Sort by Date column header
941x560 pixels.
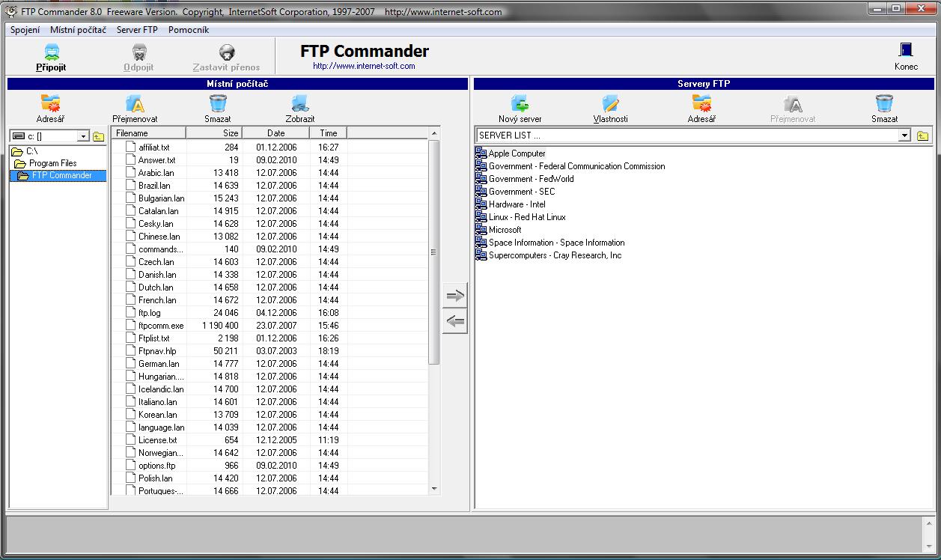click(275, 133)
